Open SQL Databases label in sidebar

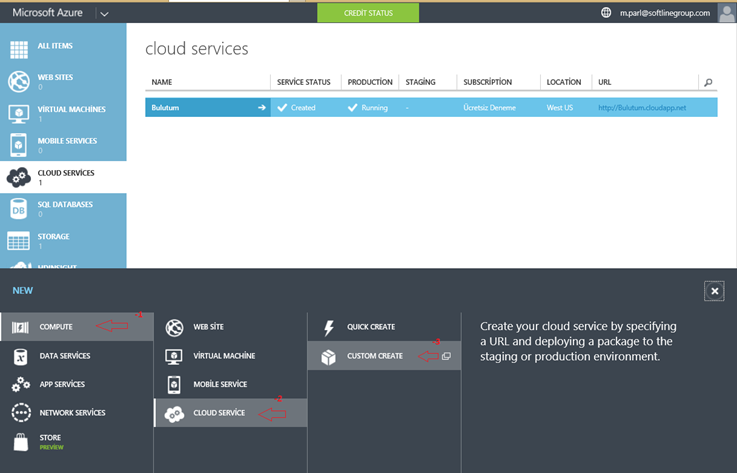pyautogui.click(x=65, y=205)
